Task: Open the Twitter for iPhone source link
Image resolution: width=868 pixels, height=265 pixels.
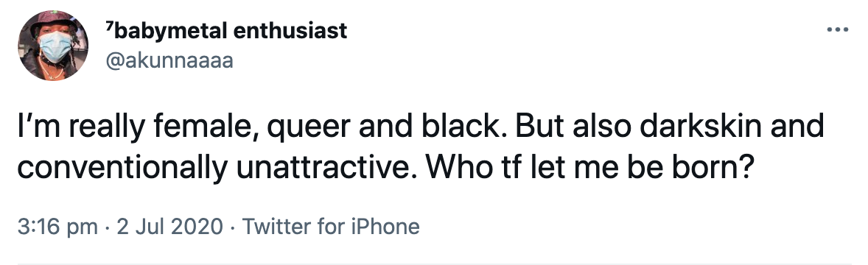Action: pos(331,227)
